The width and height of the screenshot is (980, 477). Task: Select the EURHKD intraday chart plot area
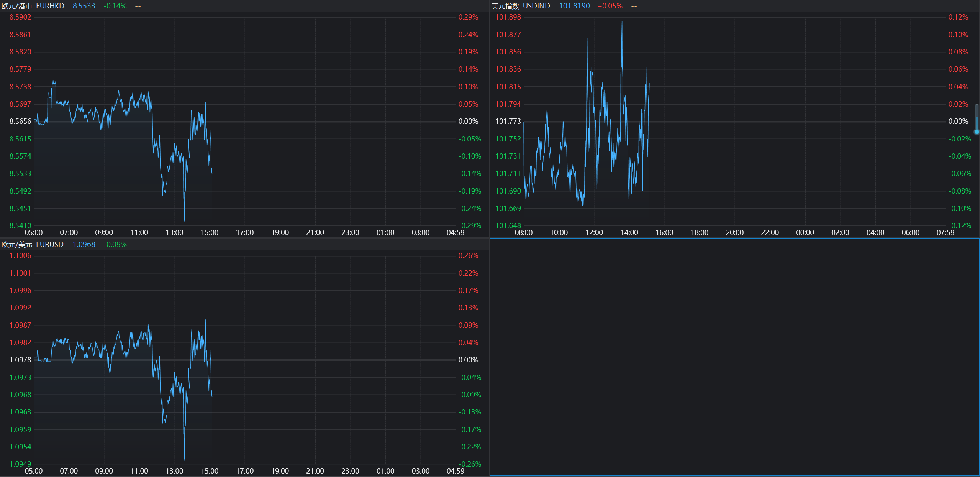pos(244,121)
